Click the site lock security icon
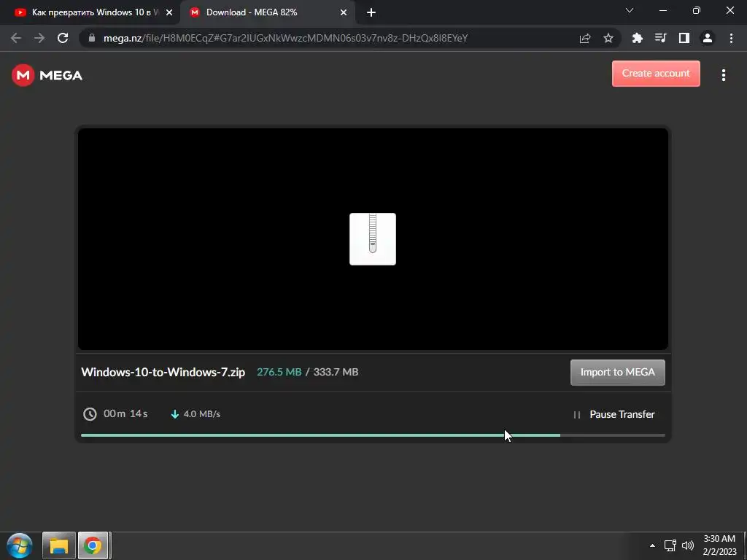Screen dimensions: 747x560 [92, 38]
